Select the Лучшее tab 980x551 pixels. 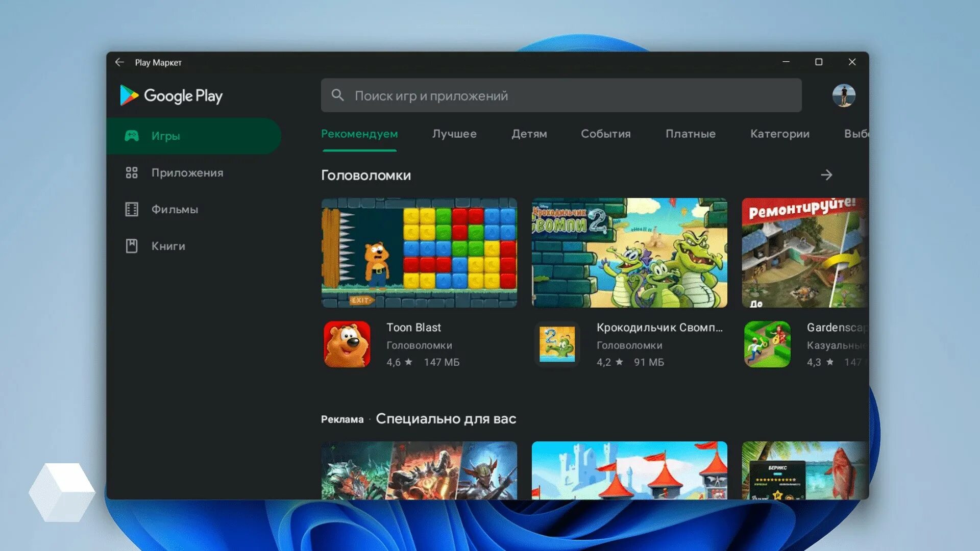click(x=454, y=134)
